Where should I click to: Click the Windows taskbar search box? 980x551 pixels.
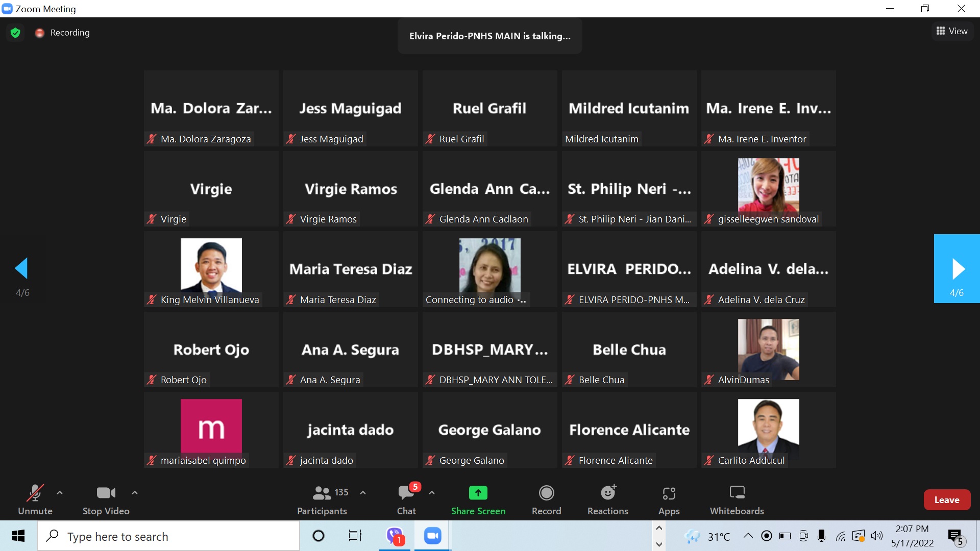point(168,536)
